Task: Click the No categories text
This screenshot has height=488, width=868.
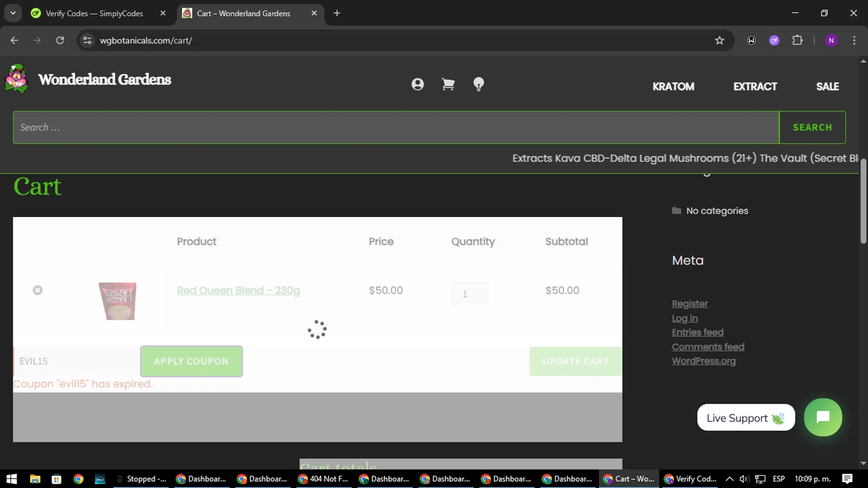Action: pos(717,211)
